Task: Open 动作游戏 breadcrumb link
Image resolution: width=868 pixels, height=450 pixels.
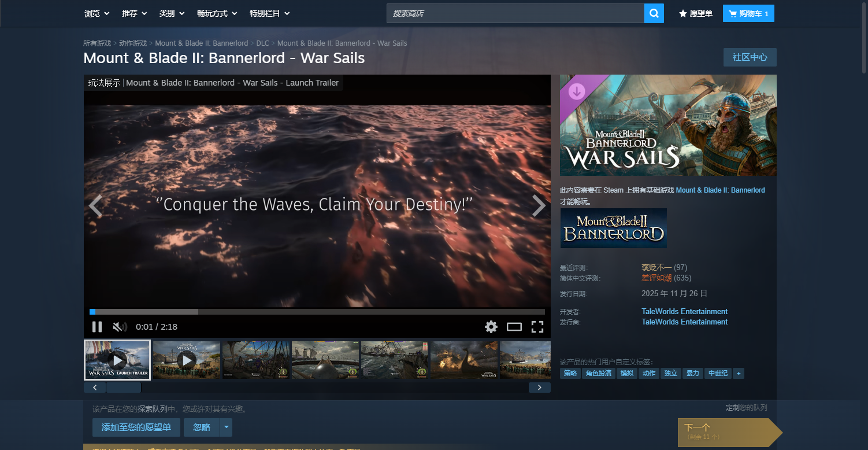Action: (133, 43)
